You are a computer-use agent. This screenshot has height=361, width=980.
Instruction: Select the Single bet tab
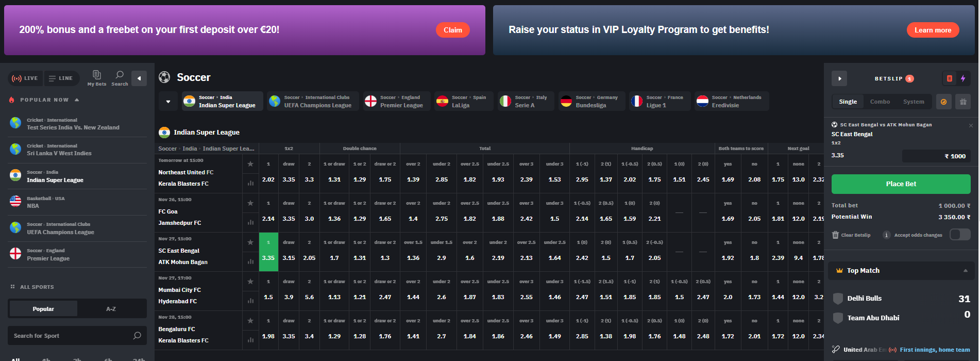click(848, 102)
